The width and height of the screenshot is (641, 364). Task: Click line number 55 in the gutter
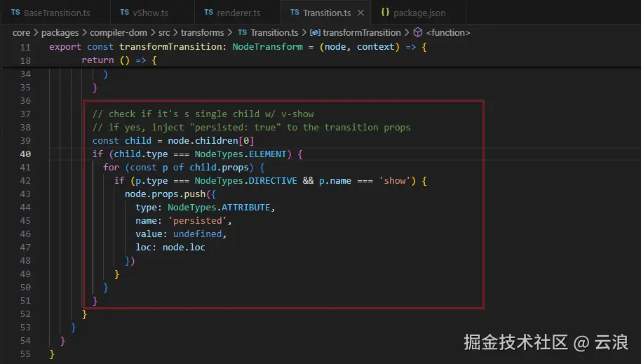coord(25,354)
